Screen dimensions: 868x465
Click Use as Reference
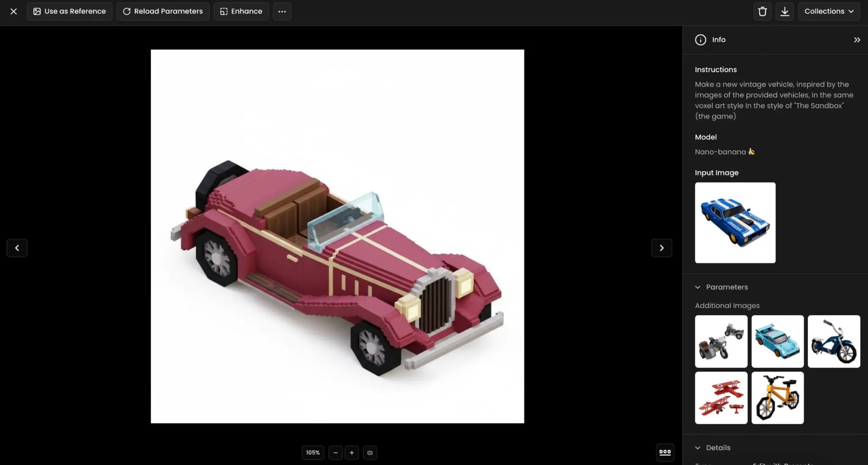pos(69,11)
